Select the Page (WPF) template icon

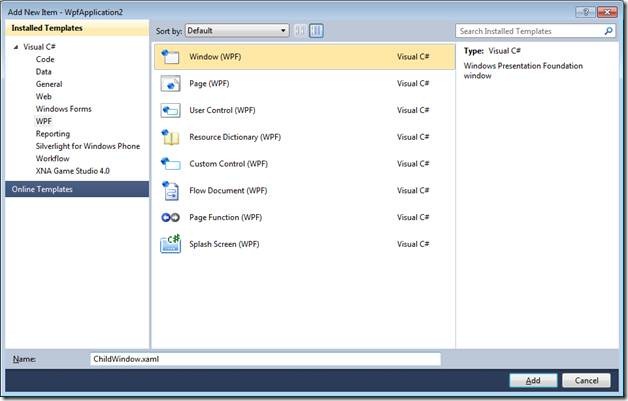coord(170,83)
